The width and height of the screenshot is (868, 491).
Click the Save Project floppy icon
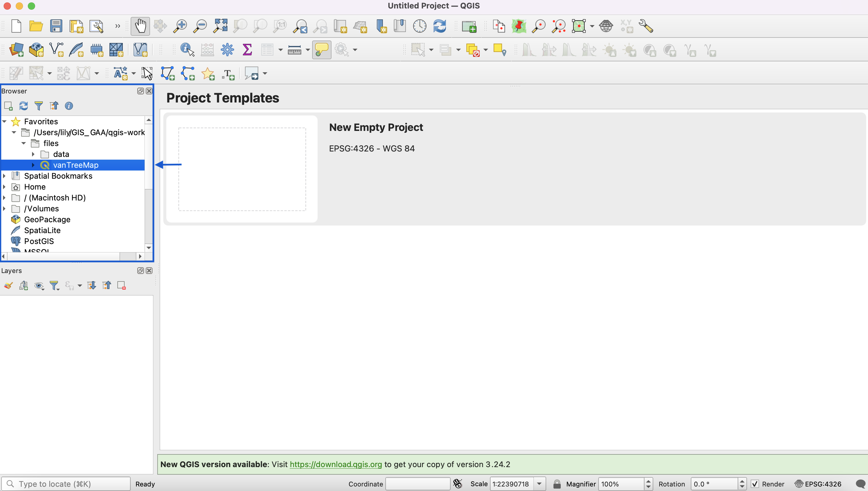pyautogui.click(x=56, y=26)
